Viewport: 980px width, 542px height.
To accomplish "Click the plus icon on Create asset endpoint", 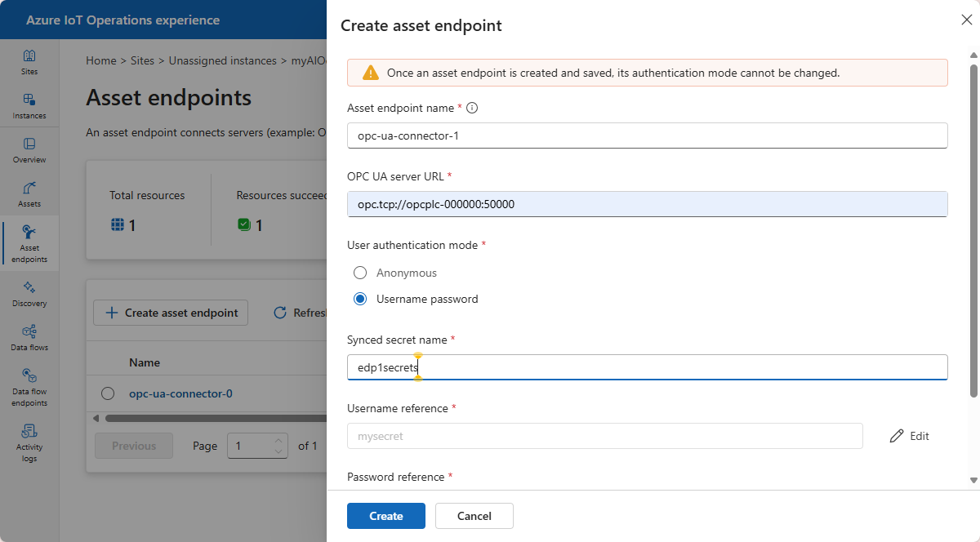I will tap(112, 313).
